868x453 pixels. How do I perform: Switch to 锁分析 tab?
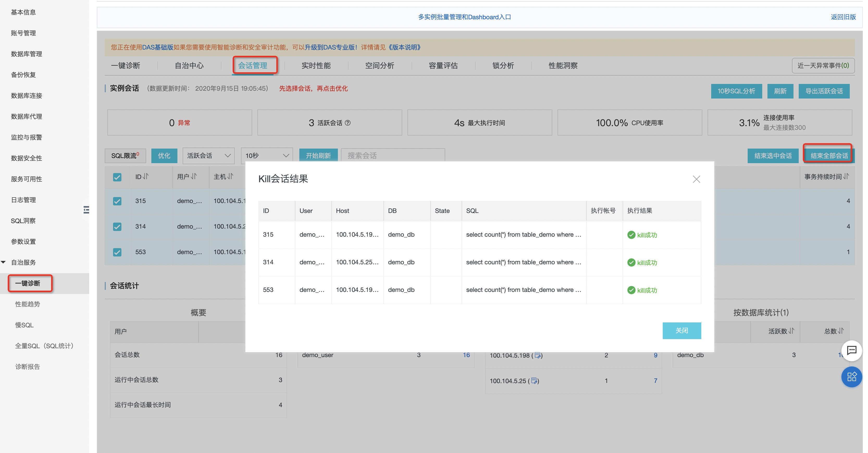503,65
